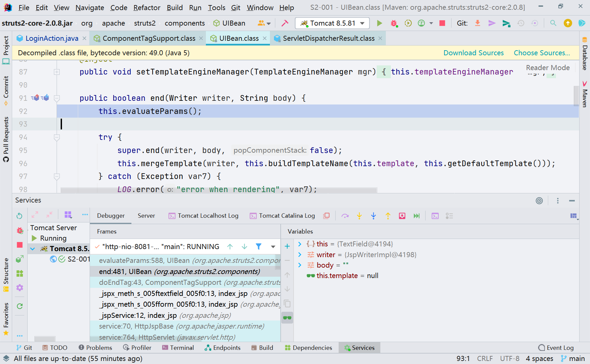
Task: Click Choose Sources link in banner
Action: (x=541, y=53)
